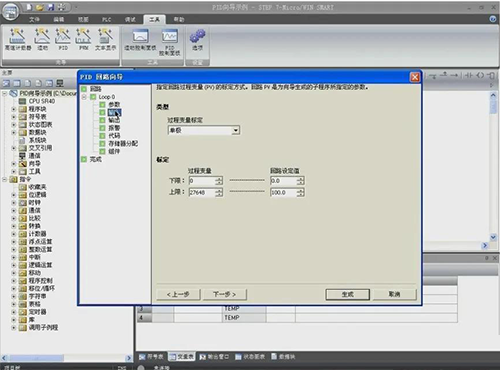Open 收藏夹 under instructions

click(x=37, y=187)
